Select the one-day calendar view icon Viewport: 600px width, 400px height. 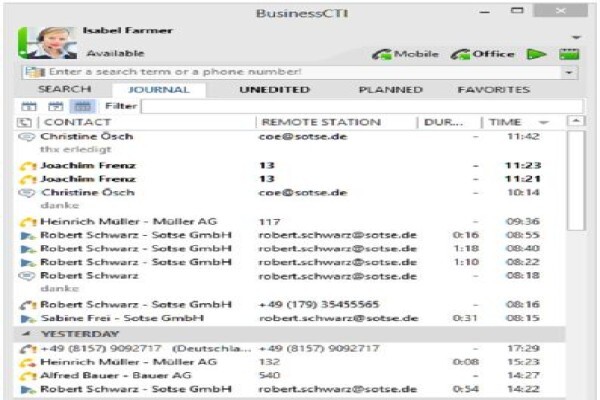tap(29, 106)
